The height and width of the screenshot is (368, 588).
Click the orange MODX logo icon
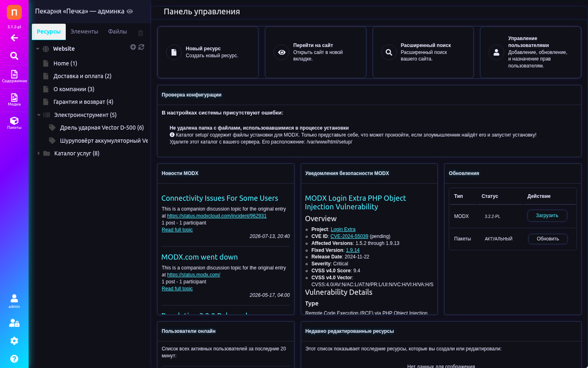14,12
